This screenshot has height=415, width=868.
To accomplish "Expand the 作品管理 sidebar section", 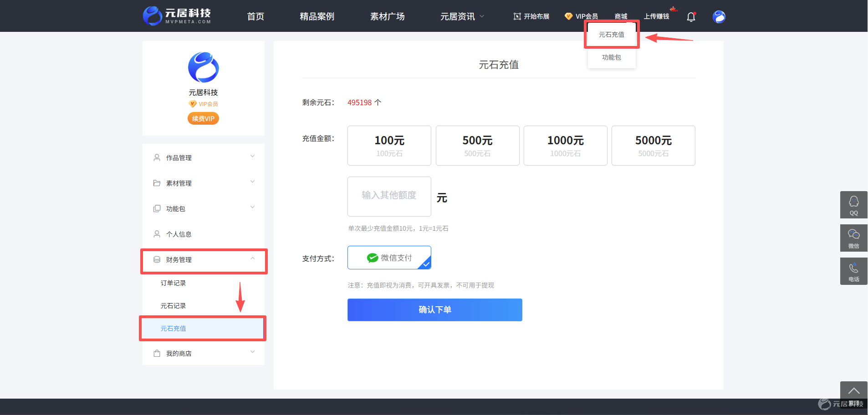I will [204, 157].
